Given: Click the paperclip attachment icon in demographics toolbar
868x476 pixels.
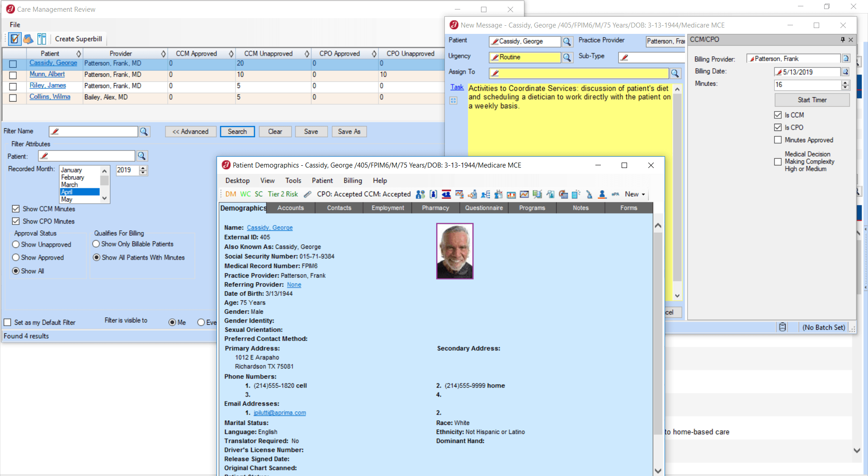Looking at the screenshot, I should coord(307,194).
